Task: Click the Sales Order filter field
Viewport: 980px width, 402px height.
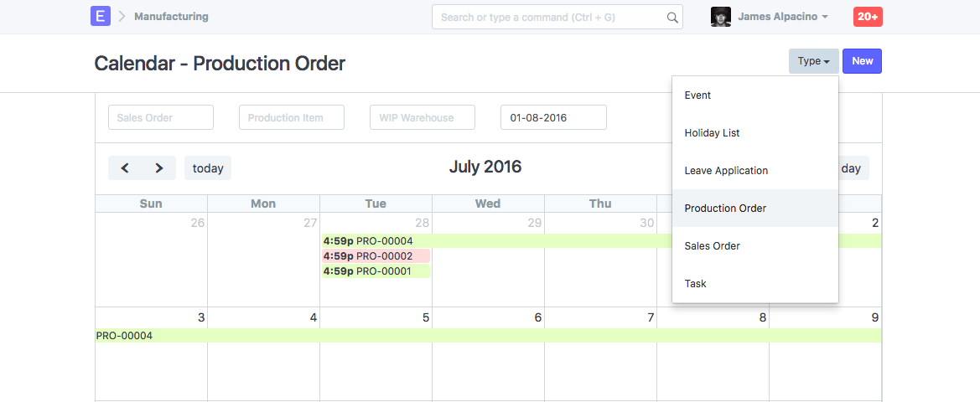Action: click(161, 118)
